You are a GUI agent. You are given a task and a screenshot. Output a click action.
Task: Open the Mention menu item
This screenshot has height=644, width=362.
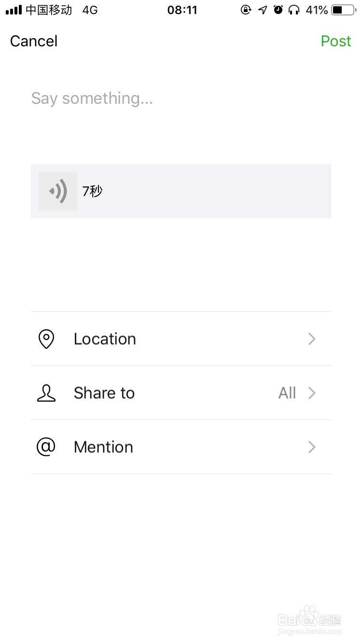(103, 447)
